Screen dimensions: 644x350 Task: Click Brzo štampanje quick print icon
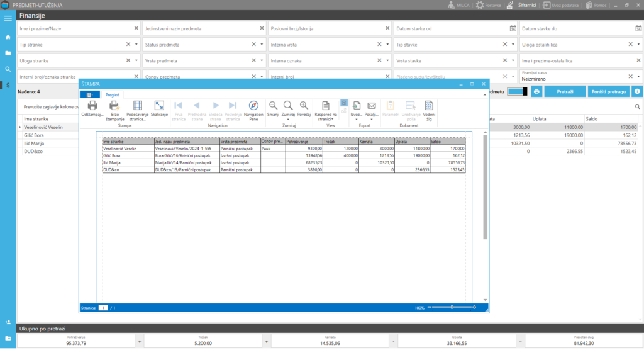[114, 107]
